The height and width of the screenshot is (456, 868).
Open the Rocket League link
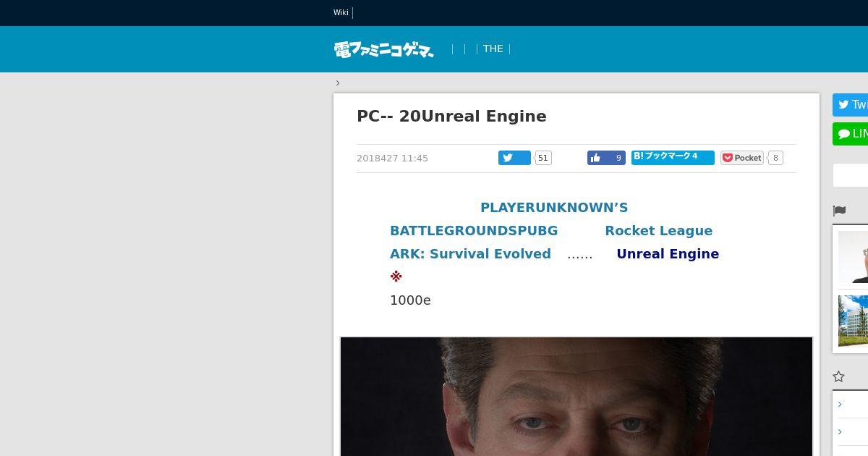tap(659, 231)
